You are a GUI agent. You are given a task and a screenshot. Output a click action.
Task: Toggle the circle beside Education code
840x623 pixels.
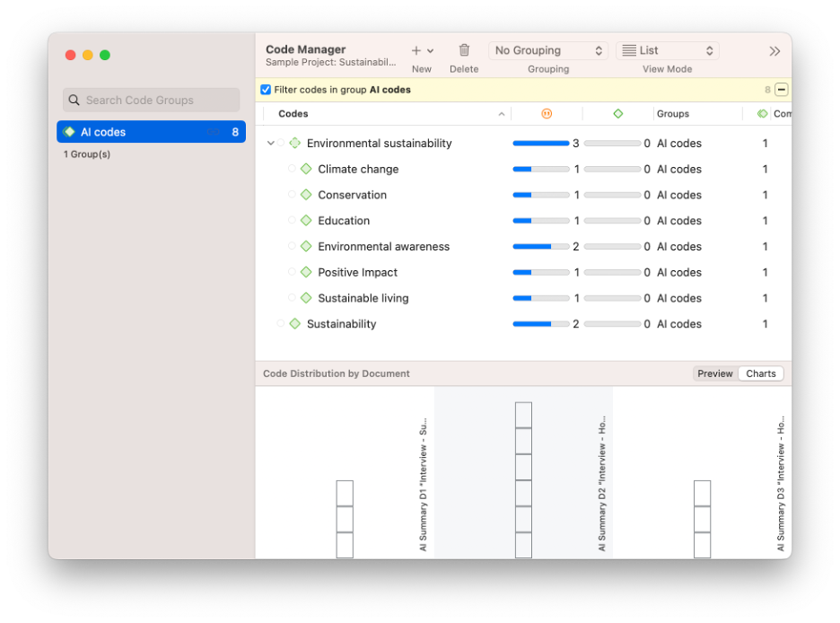[292, 221]
